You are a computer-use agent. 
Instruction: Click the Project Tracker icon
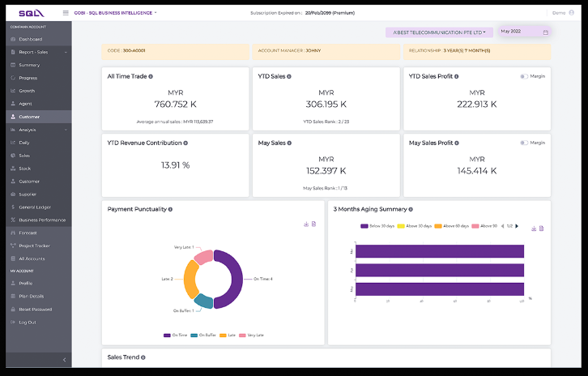(x=13, y=246)
